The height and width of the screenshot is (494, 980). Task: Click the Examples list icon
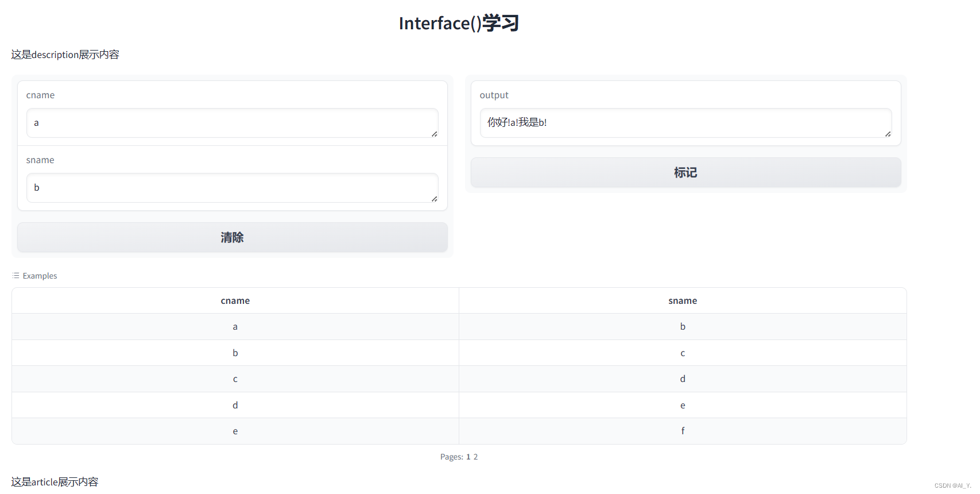(x=16, y=276)
